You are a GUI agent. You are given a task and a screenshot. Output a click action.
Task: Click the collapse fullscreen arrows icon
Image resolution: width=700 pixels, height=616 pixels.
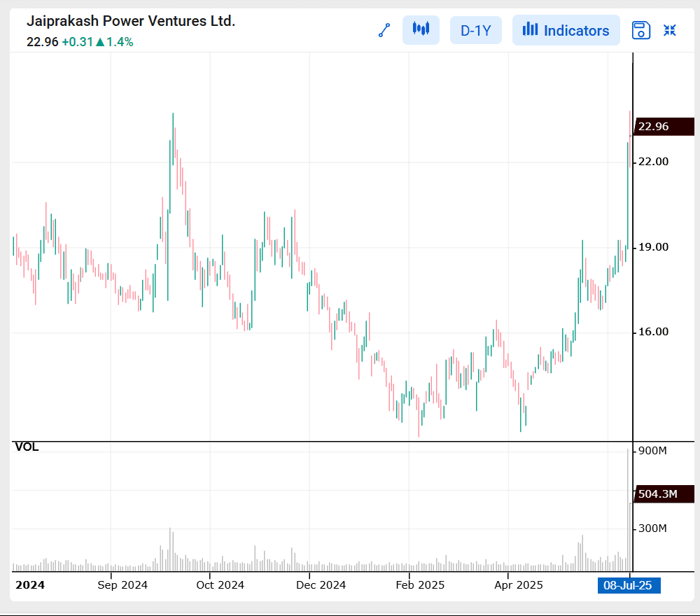pyautogui.click(x=670, y=30)
